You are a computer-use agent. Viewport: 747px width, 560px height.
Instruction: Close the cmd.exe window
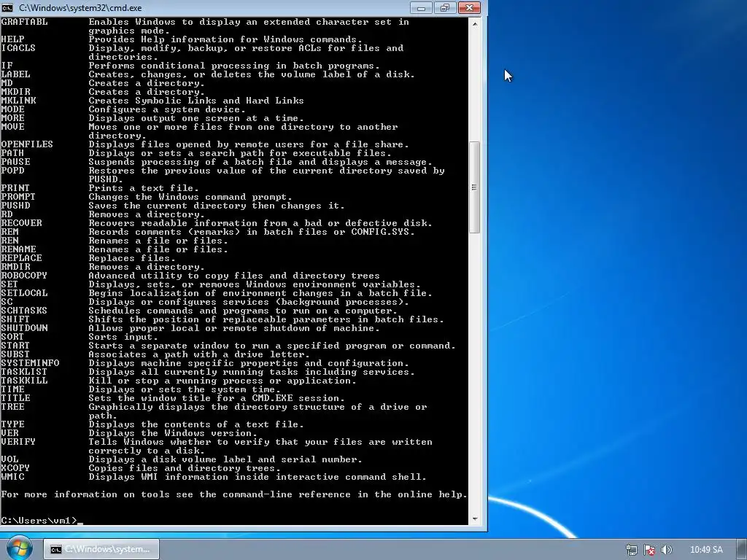[469, 7]
